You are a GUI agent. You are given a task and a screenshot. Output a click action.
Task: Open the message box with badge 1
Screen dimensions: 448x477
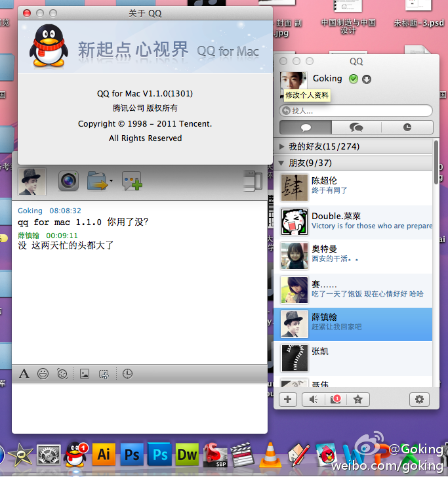coord(336,400)
